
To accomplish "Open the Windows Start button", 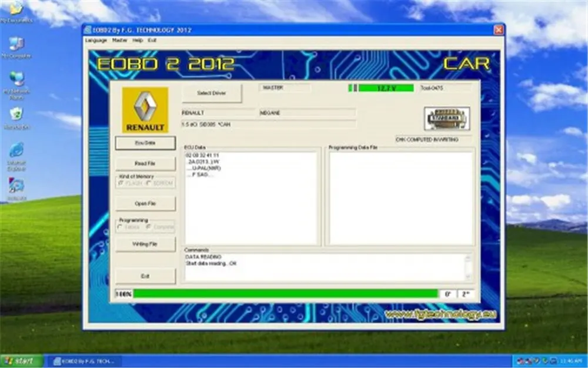I will [x=21, y=361].
